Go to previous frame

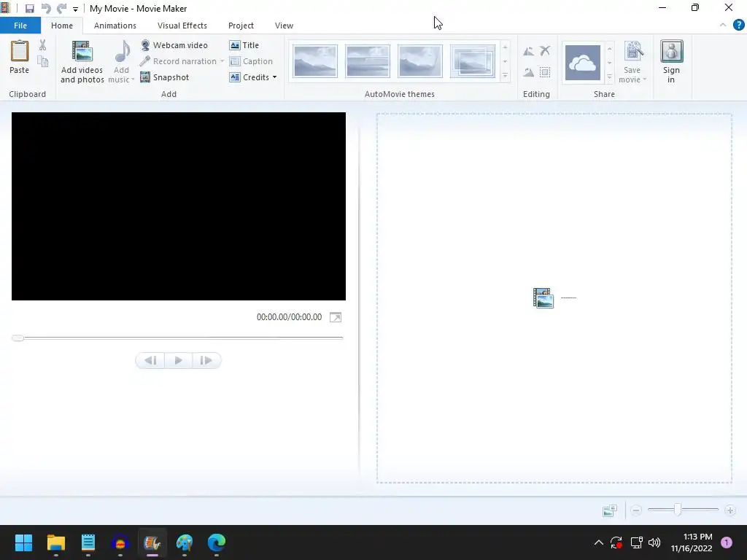tap(150, 360)
